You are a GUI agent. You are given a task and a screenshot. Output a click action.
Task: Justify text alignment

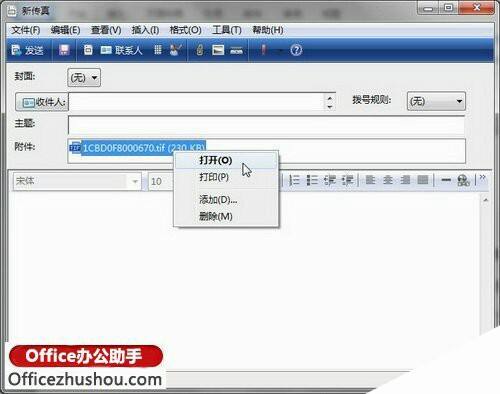tap(423, 180)
